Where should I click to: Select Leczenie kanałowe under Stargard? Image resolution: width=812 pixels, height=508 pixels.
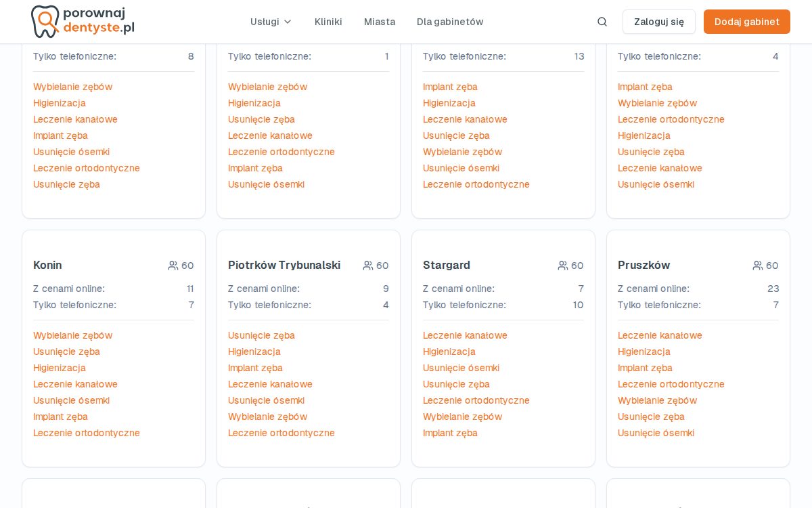tap(465, 335)
